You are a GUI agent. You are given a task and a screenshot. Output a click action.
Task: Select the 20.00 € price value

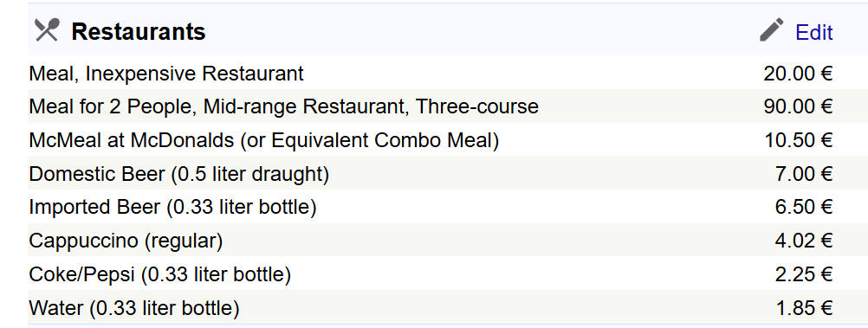tap(798, 73)
